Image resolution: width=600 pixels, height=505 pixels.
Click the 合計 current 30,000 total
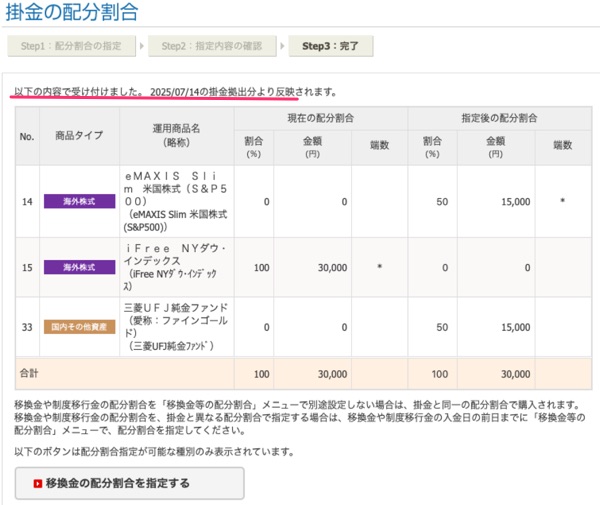333,374
